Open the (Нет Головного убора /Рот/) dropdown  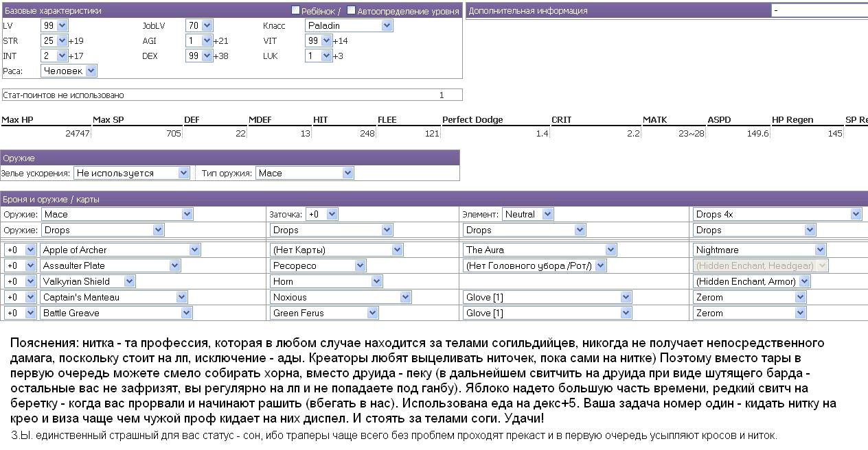tap(536, 265)
